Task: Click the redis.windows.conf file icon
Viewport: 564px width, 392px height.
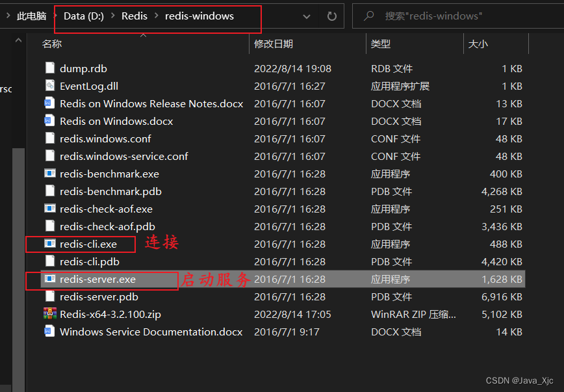Action: (x=50, y=138)
